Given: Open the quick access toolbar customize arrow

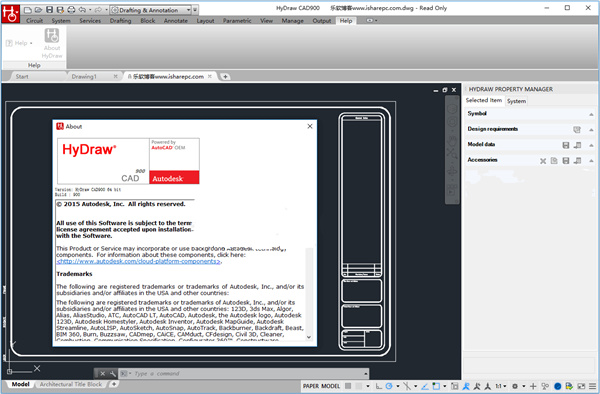Looking at the screenshot, I should [x=195, y=10].
